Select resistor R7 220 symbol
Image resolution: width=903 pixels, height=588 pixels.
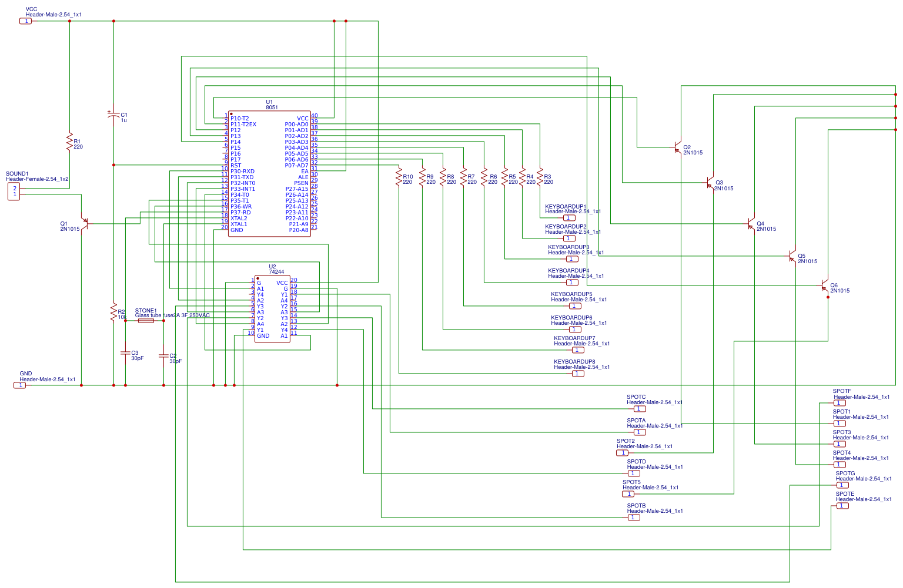click(463, 177)
